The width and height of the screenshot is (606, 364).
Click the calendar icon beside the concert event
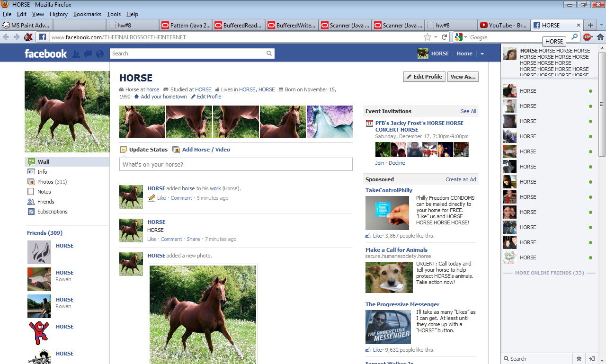click(x=369, y=124)
